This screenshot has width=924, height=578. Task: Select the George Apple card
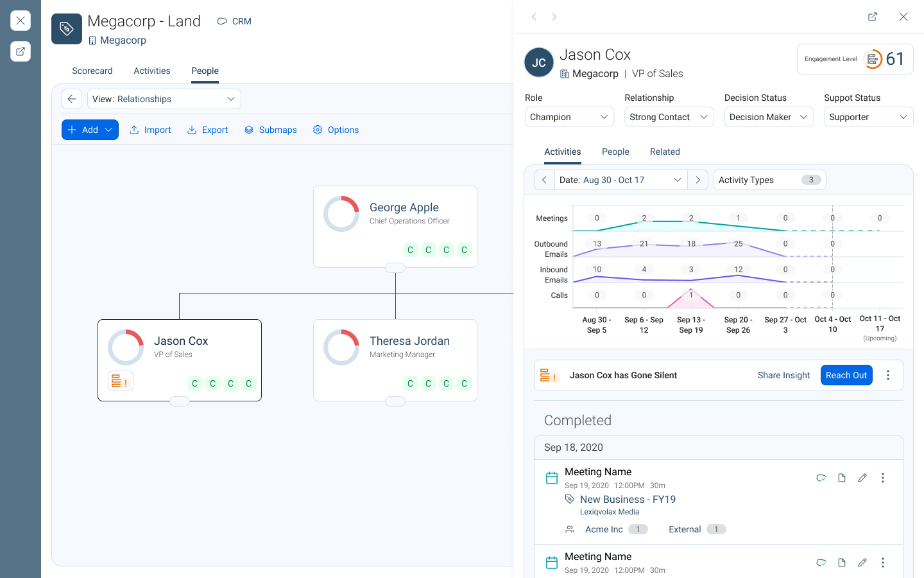click(395, 227)
